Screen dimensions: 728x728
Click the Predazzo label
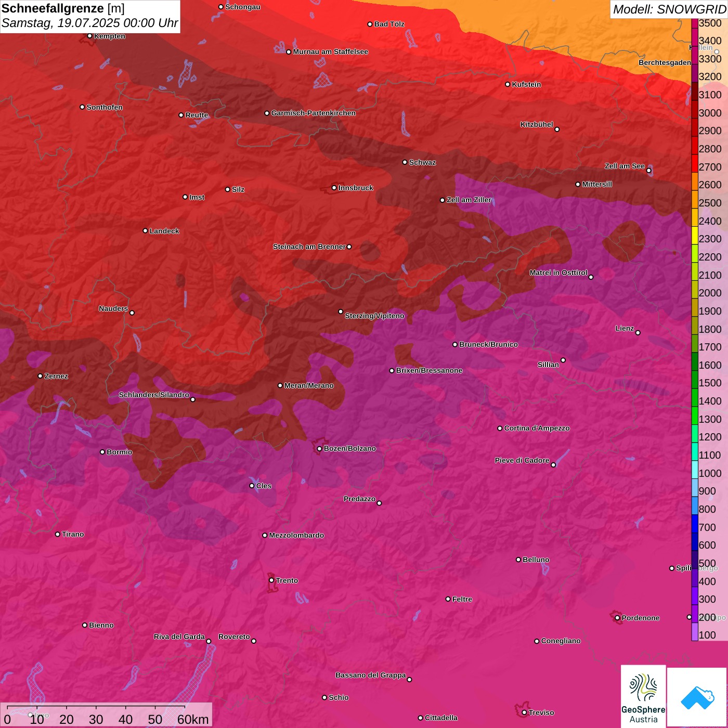tap(359, 499)
